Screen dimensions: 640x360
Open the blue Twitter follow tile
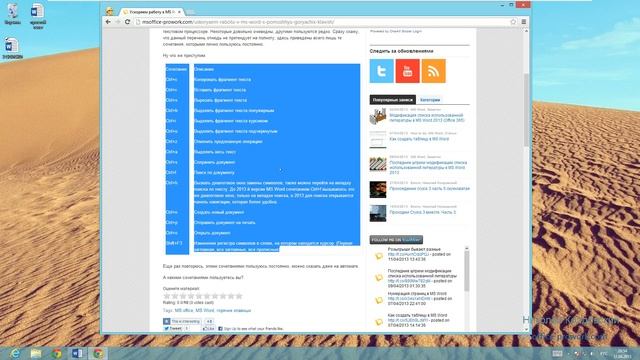[x=382, y=71]
